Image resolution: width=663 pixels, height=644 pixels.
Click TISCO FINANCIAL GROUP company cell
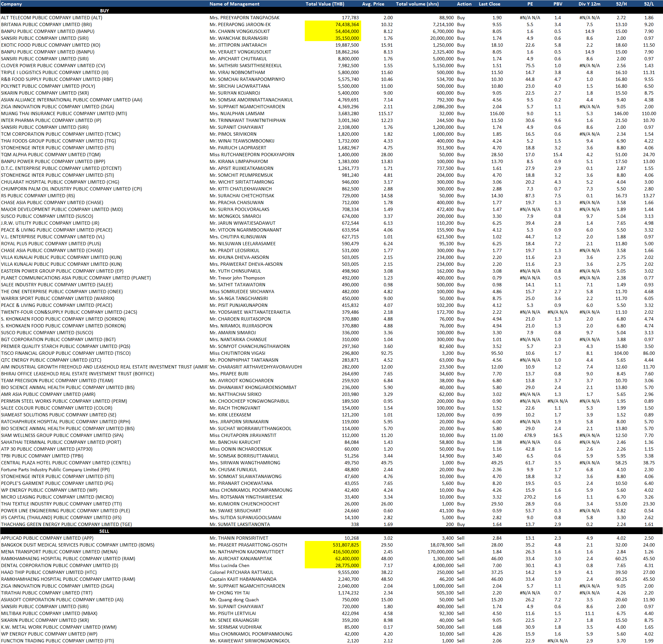coord(66,353)
